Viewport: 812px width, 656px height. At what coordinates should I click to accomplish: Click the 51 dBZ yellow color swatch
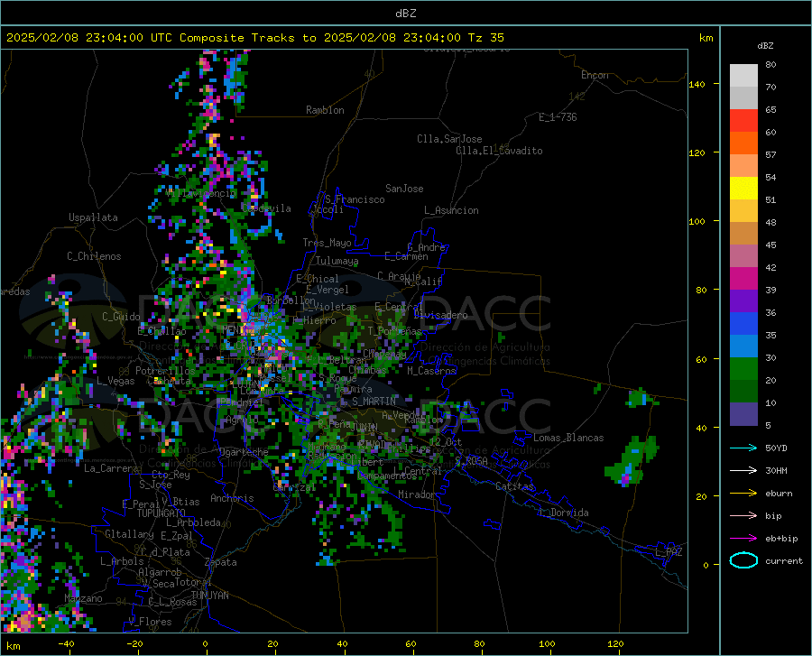tap(743, 188)
